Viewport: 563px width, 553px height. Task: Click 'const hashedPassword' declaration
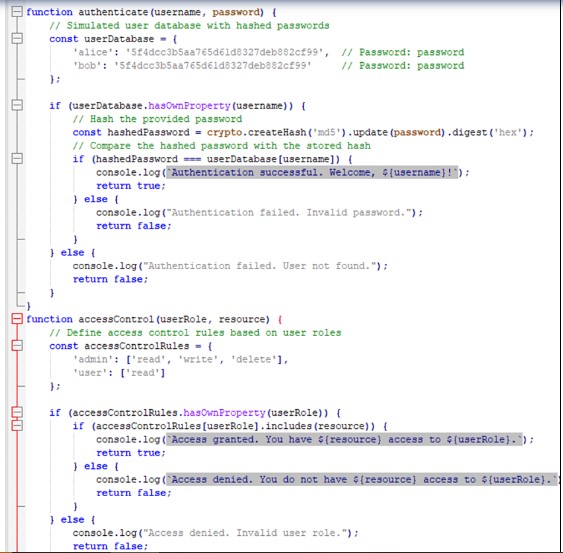131,133
